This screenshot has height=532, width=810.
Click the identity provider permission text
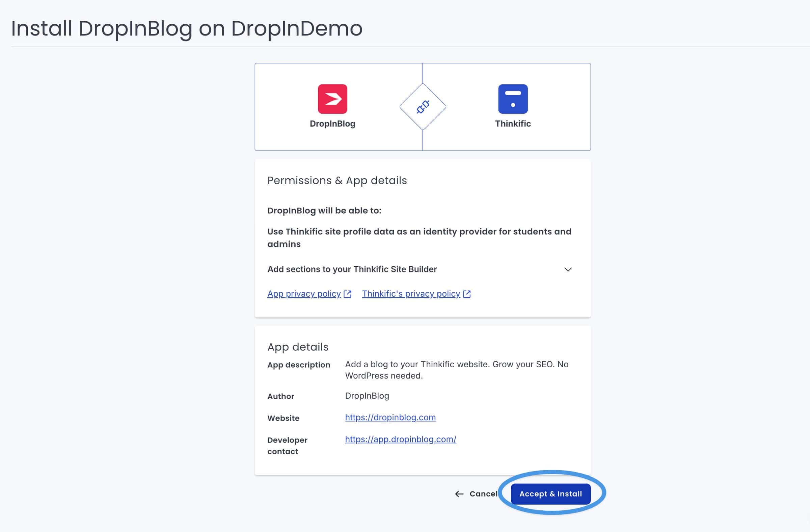tap(419, 238)
